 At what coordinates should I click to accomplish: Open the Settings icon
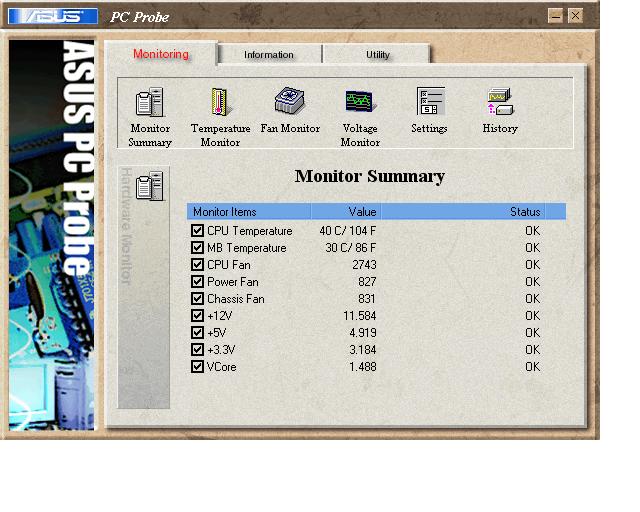click(430, 101)
